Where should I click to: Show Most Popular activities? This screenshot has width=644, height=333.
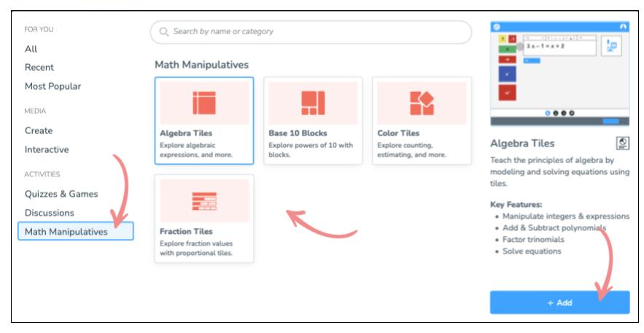pyautogui.click(x=53, y=86)
